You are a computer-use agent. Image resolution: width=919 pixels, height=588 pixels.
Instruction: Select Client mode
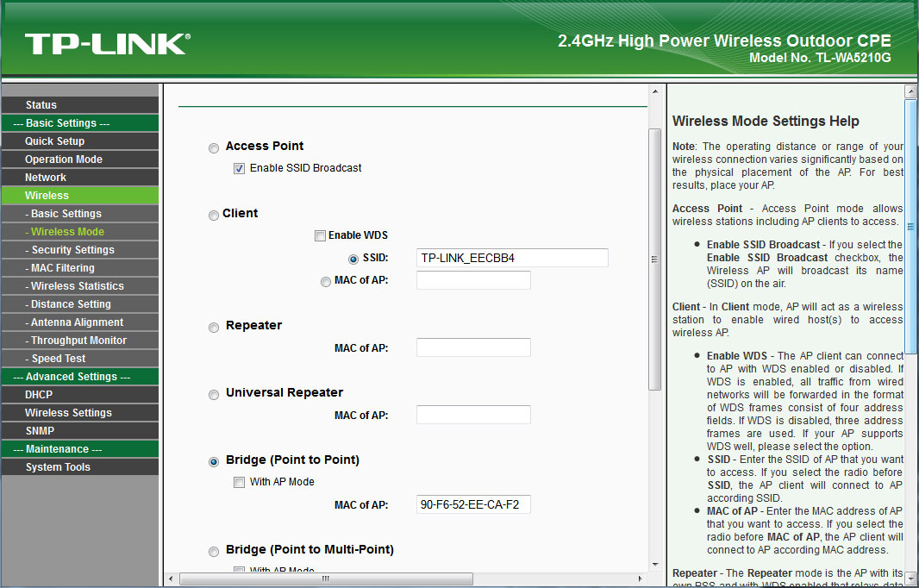[213, 215]
